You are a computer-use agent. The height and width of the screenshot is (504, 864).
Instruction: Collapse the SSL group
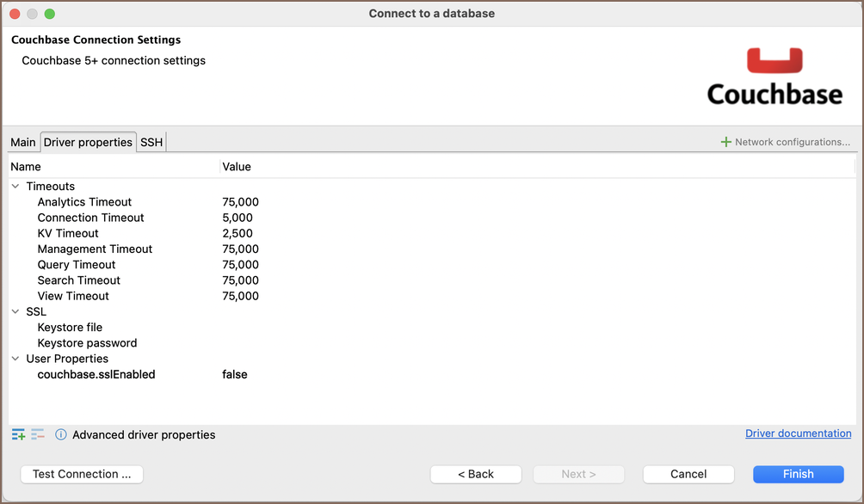coord(15,312)
